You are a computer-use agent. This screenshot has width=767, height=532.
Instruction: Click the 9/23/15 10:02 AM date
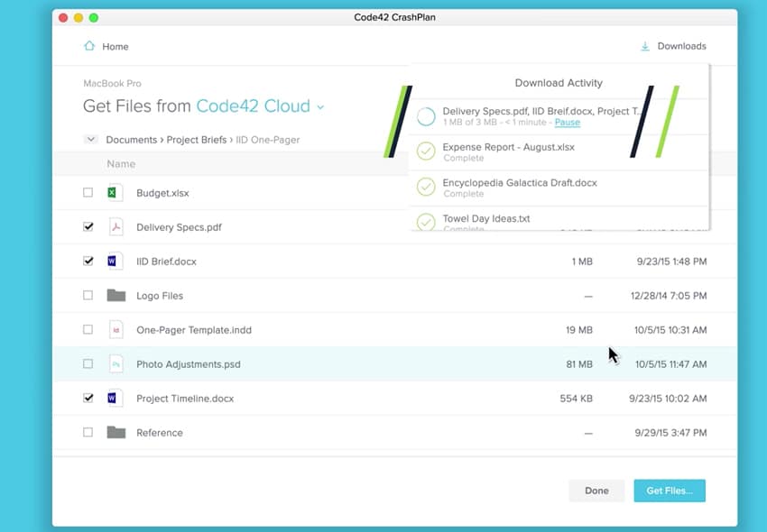click(x=668, y=399)
